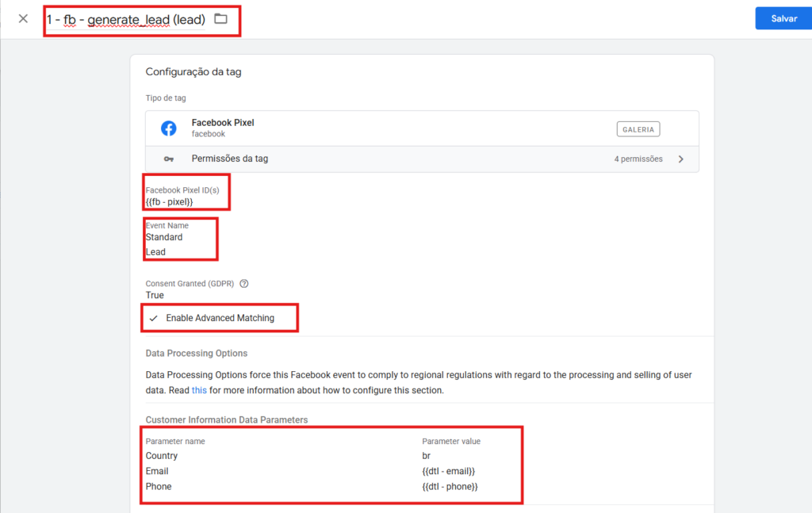This screenshot has width=812, height=513.
Task: Click the Country parameter name
Action: click(x=162, y=456)
